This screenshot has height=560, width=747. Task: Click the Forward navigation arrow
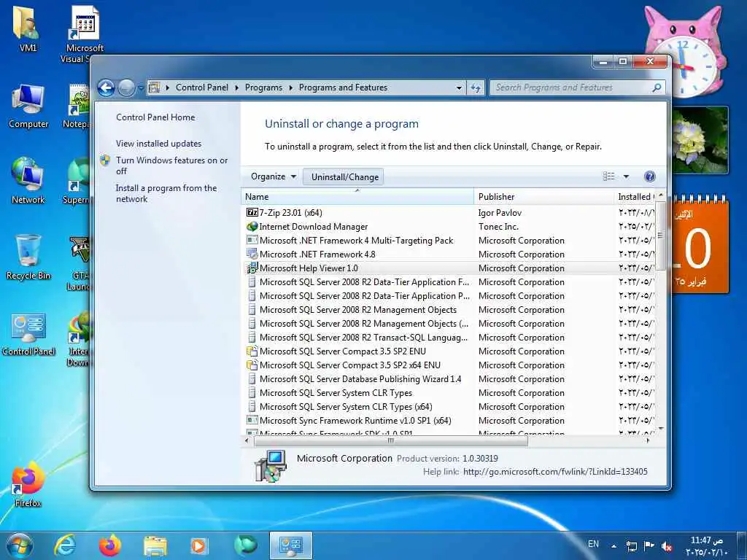tap(126, 87)
